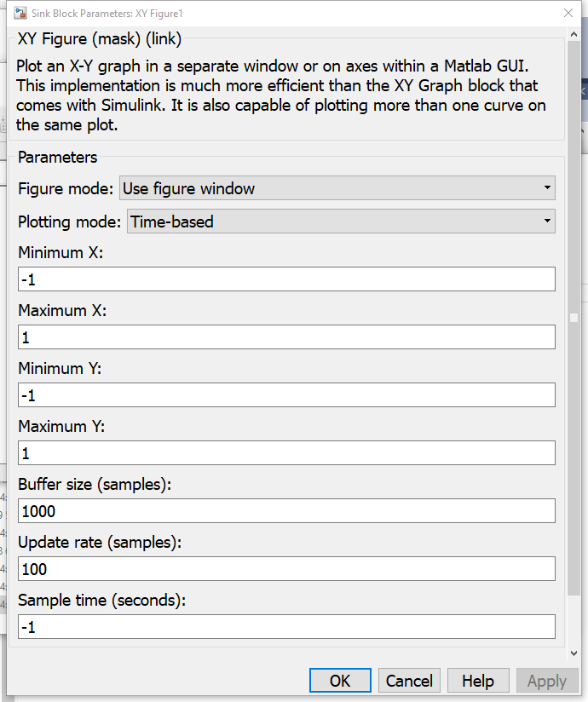The image size is (588, 702).
Task: Close the Sink Block Parameters dialog
Action: coord(568,14)
